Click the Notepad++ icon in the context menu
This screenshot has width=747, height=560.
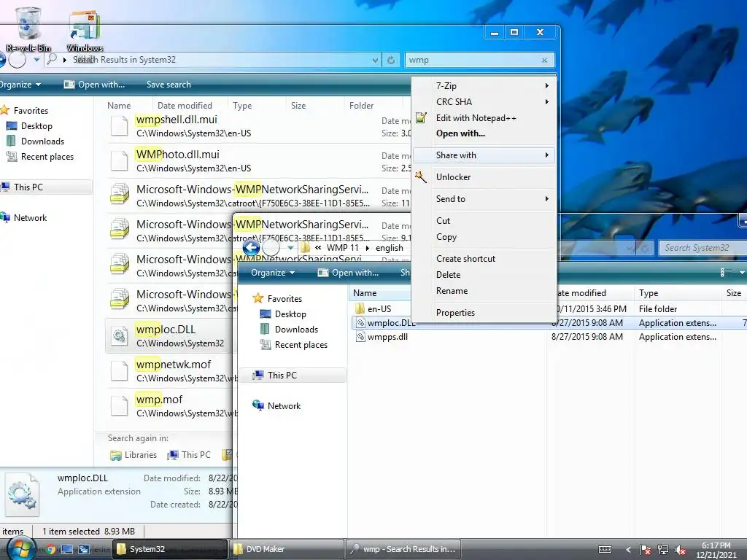421,117
